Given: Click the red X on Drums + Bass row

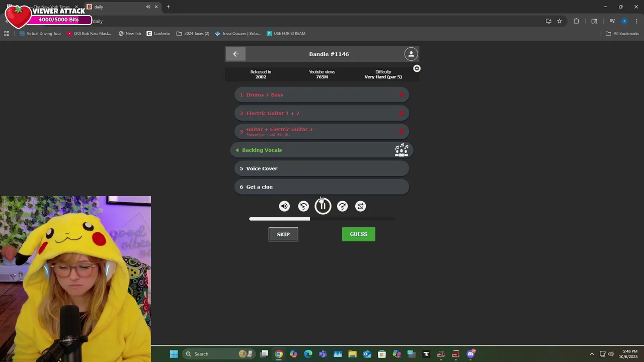Looking at the screenshot, I should (401, 95).
